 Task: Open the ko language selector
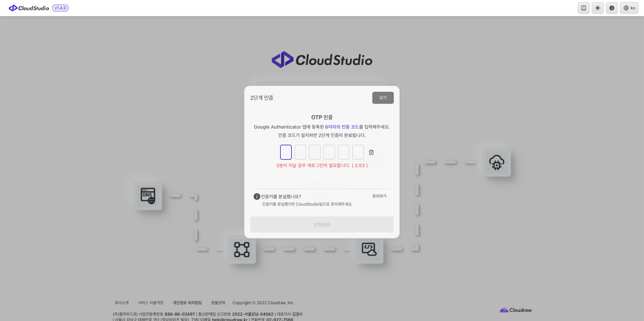pyautogui.click(x=629, y=8)
